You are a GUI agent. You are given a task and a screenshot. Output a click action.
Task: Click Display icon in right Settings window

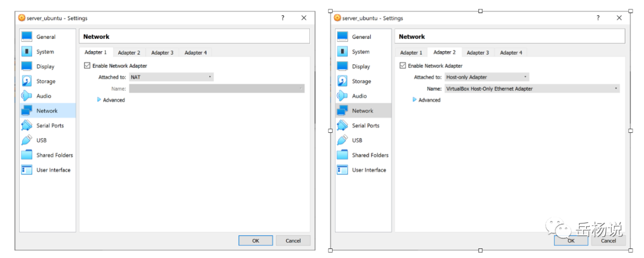pos(342,67)
